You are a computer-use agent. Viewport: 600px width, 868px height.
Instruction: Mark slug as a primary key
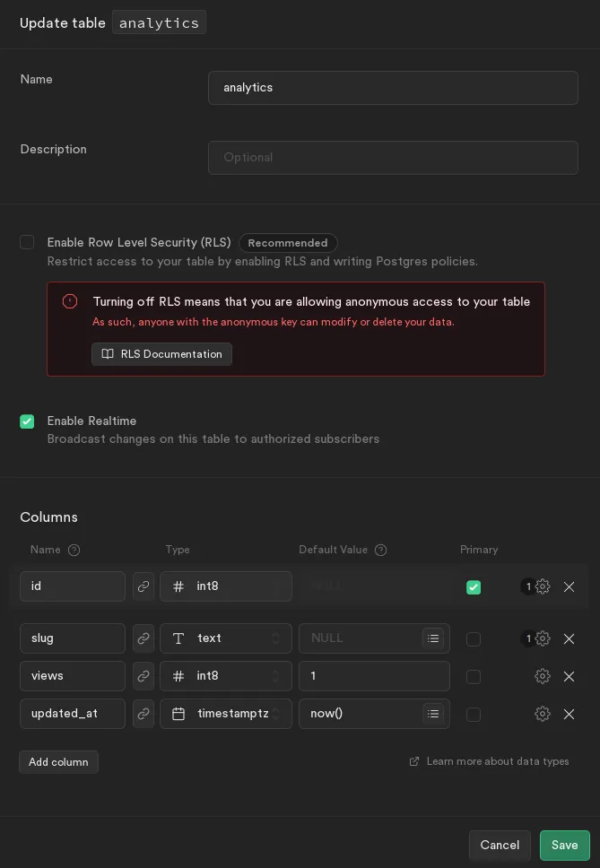[x=474, y=639]
